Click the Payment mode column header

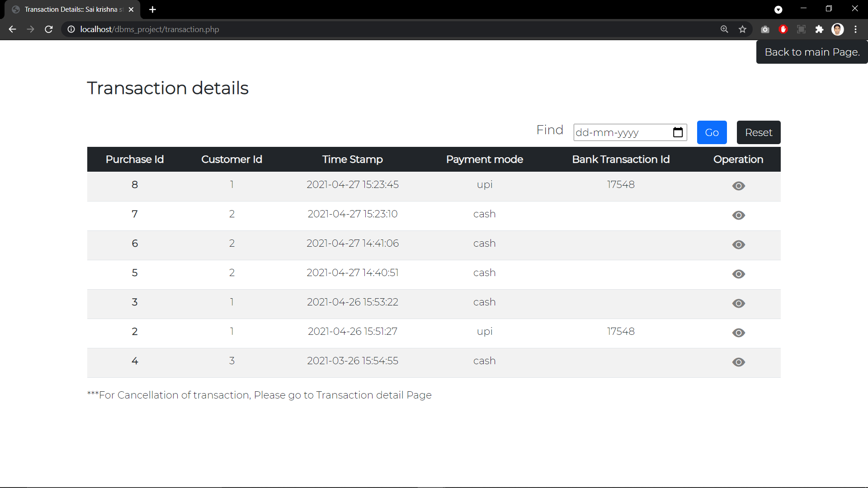[x=485, y=160]
